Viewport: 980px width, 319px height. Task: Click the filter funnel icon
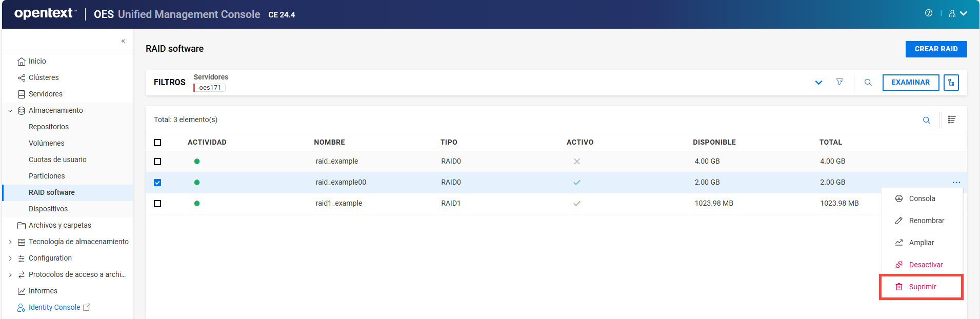(x=839, y=82)
